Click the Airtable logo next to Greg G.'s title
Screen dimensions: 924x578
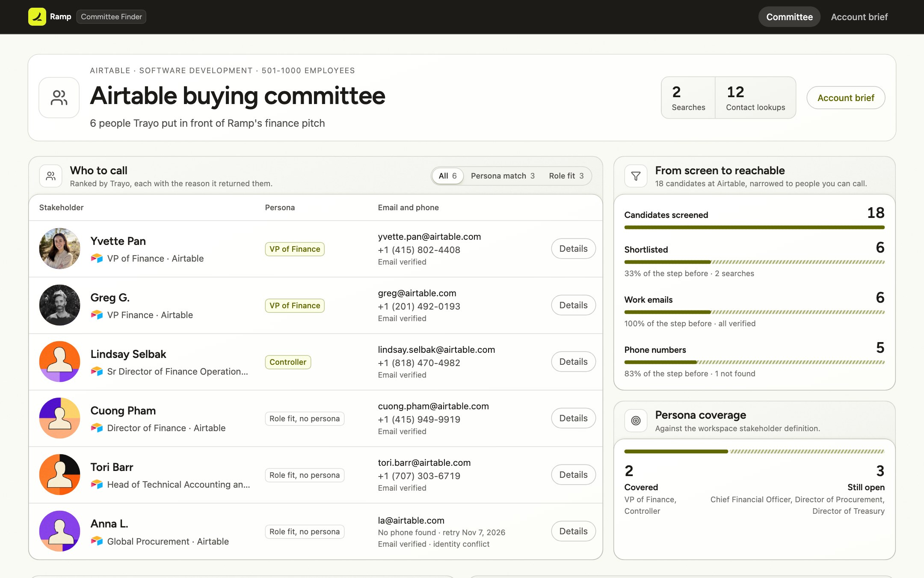point(97,315)
